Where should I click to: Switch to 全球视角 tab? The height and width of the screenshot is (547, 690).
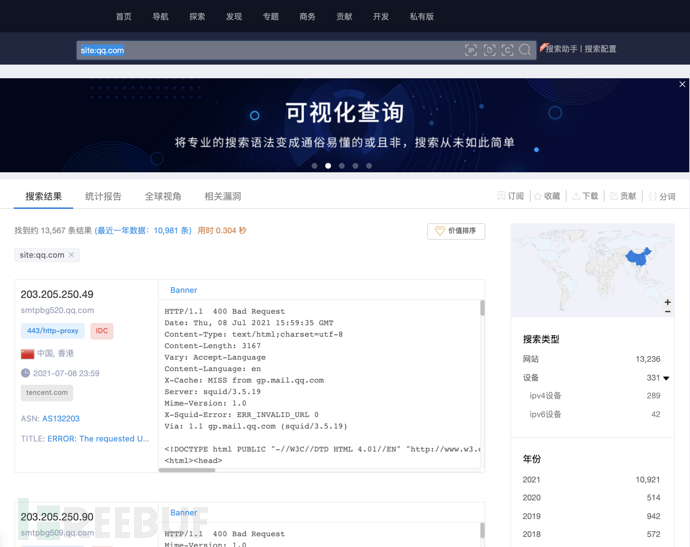click(163, 196)
